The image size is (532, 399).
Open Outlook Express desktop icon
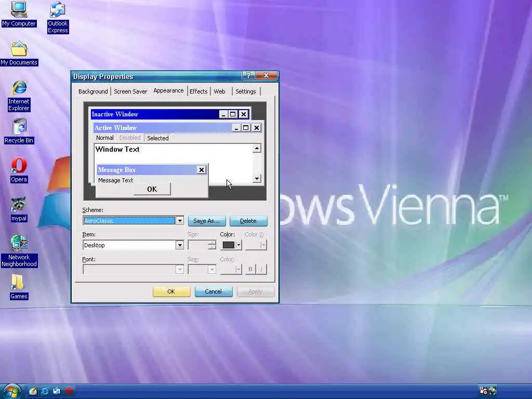click(x=58, y=17)
